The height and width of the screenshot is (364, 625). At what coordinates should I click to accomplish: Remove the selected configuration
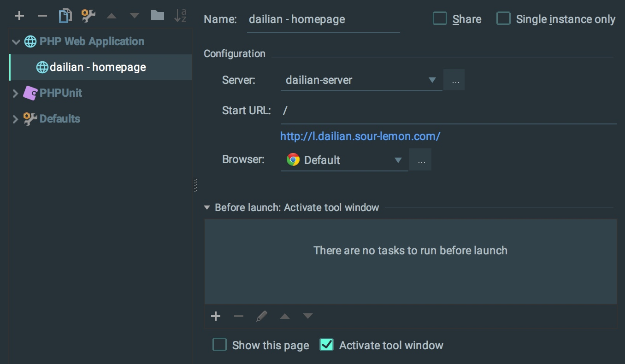click(x=42, y=16)
